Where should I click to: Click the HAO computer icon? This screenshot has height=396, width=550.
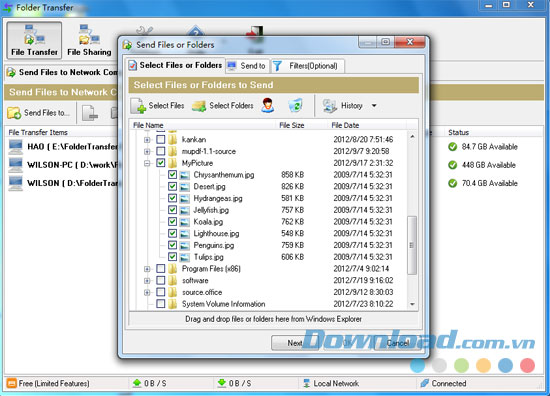coord(16,147)
